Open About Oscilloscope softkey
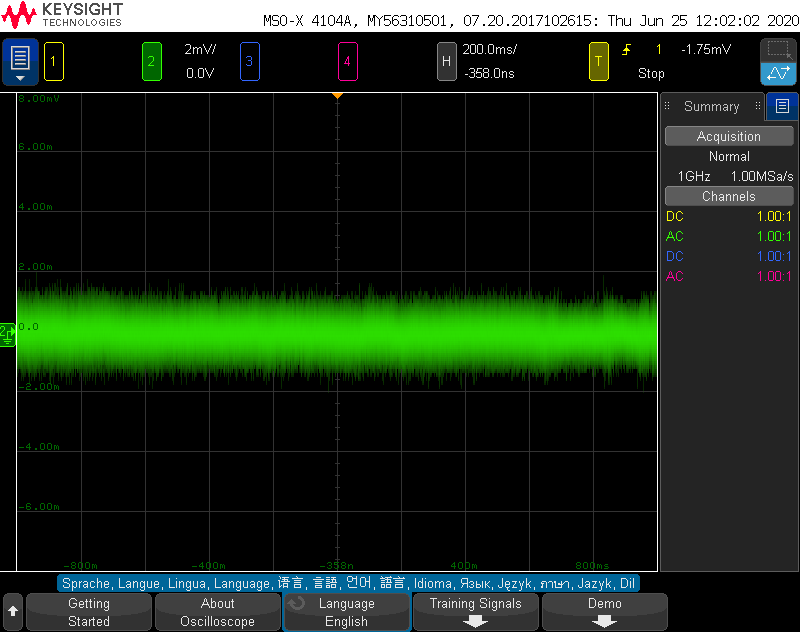The height and width of the screenshot is (632, 800). point(218,612)
